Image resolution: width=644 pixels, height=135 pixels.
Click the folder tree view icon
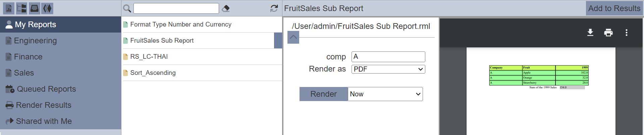(x=22, y=8)
